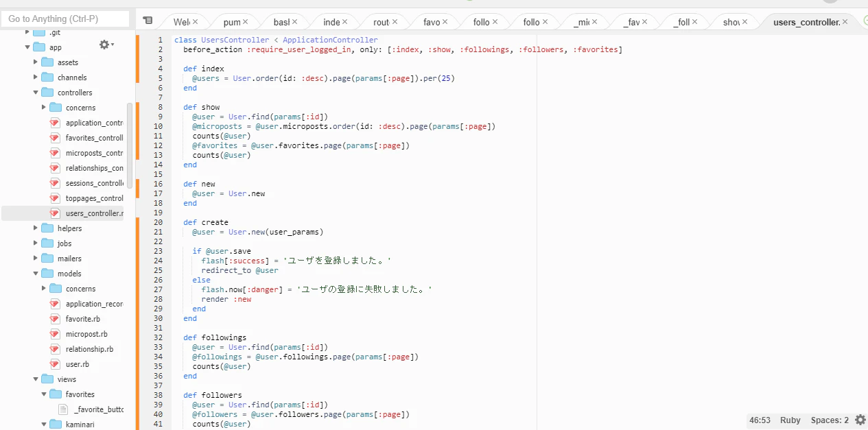Open toppages_controller file in tree
This screenshot has width=868, height=430.
(95, 198)
